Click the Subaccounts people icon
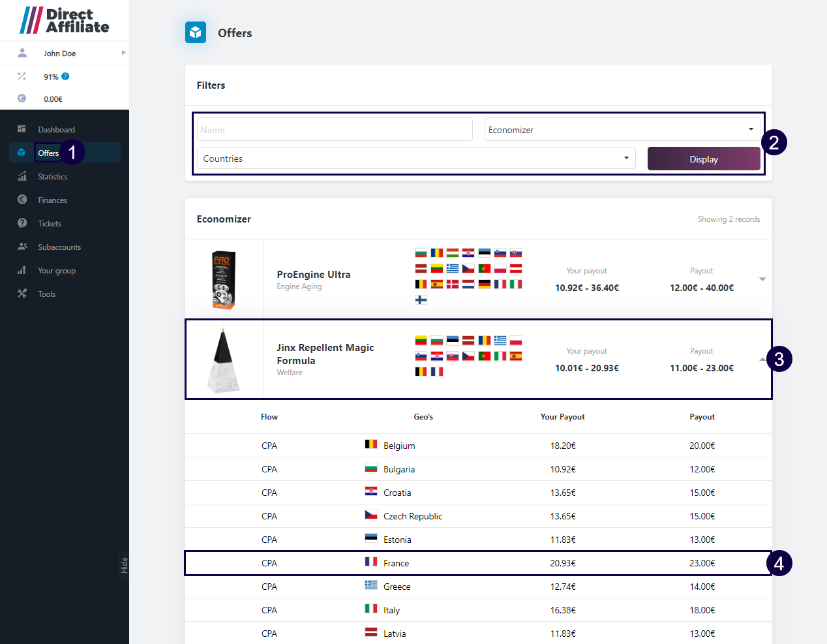The image size is (827, 644). click(22, 247)
